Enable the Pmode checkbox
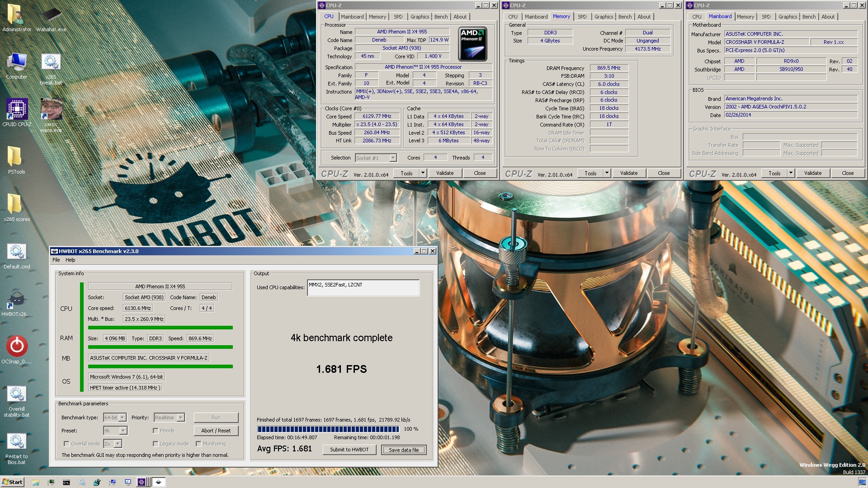The width and height of the screenshot is (868, 488). pos(156,431)
